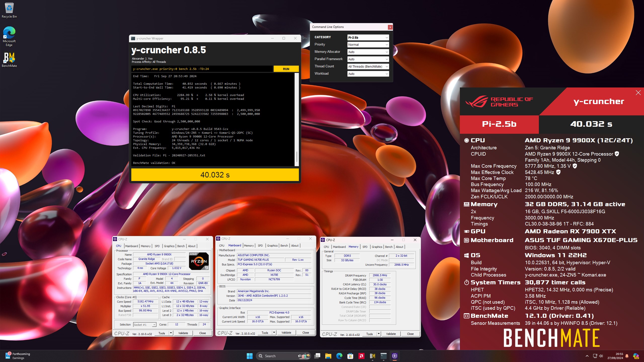Select SPD tab in Memory CPU-Z window
644x362 pixels.
365,247
